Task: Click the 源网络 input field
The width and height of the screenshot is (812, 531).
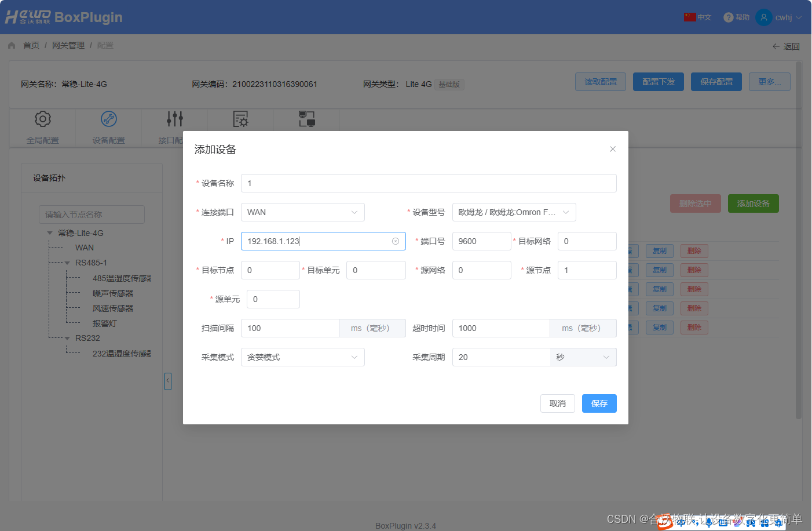Action: (482, 270)
